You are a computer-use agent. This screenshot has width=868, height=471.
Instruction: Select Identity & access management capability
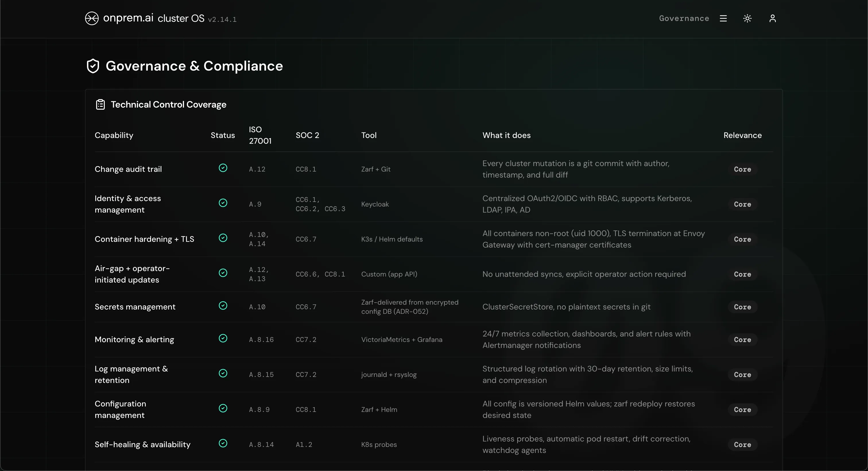pyautogui.click(x=128, y=204)
